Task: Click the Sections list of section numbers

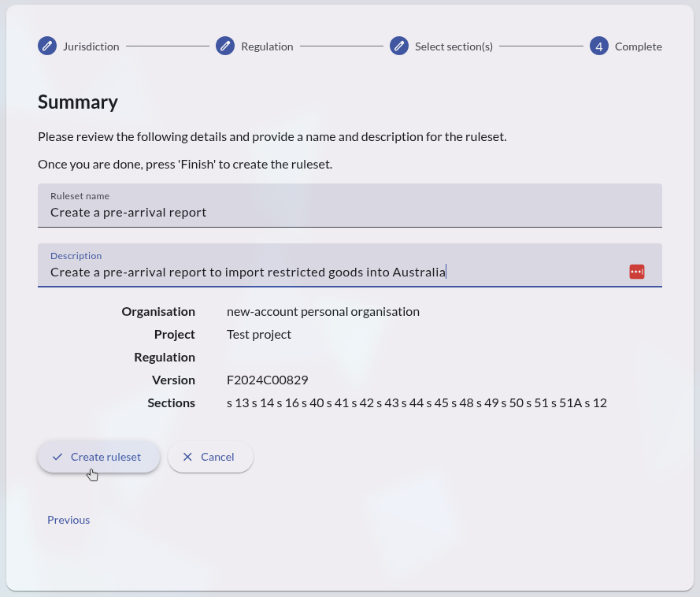Action: [x=417, y=403]
